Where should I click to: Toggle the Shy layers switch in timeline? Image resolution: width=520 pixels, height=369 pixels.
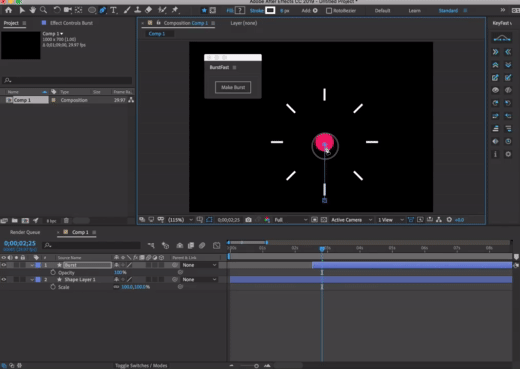tap(179, 246)
